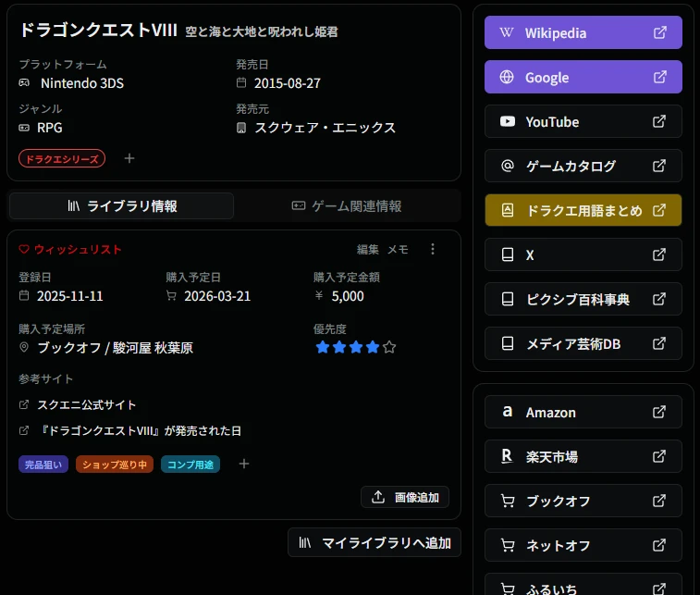Click publisher スクウェア・エニックス

[x=325, y=128]
